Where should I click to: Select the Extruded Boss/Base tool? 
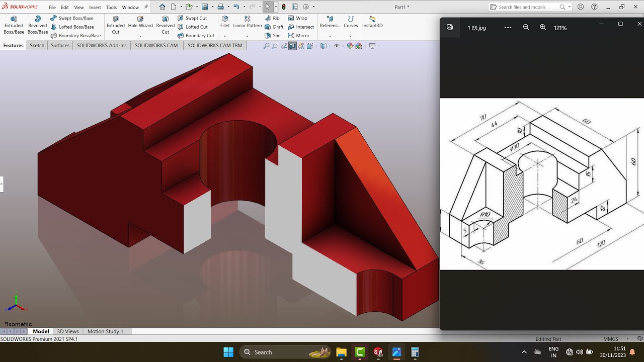pos(14,25)
